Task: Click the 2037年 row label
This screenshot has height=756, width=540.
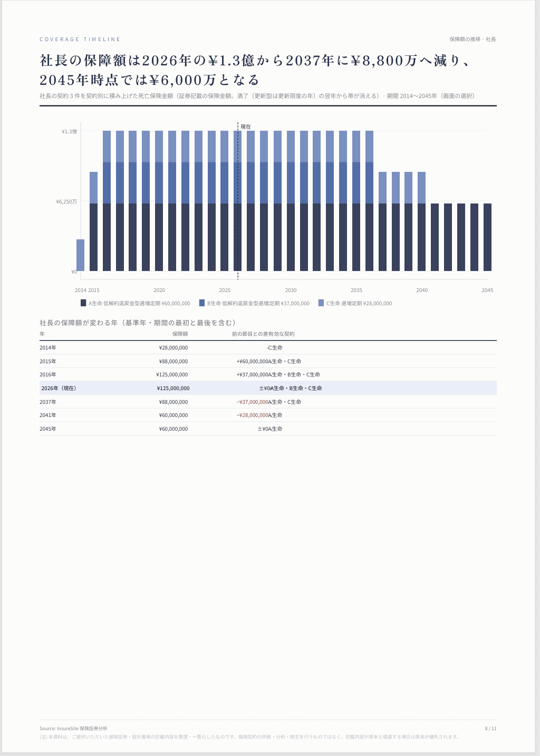Action: [48, 402]
